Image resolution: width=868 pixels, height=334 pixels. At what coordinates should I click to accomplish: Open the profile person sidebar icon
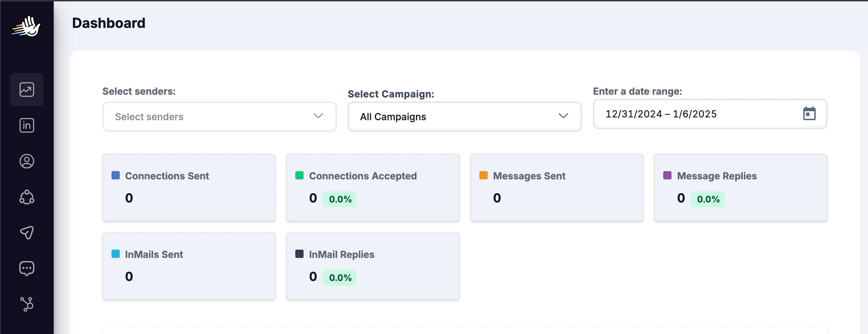(27, 161)
